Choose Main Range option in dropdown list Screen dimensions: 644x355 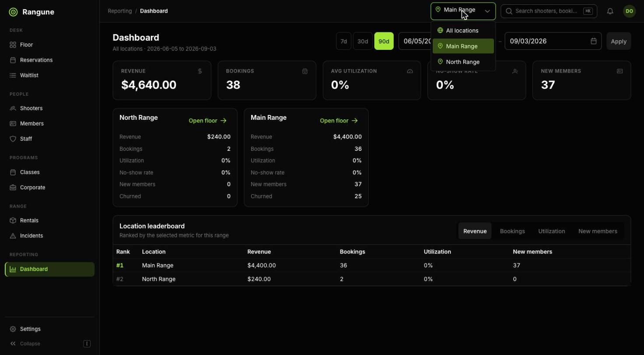(463, 46)
